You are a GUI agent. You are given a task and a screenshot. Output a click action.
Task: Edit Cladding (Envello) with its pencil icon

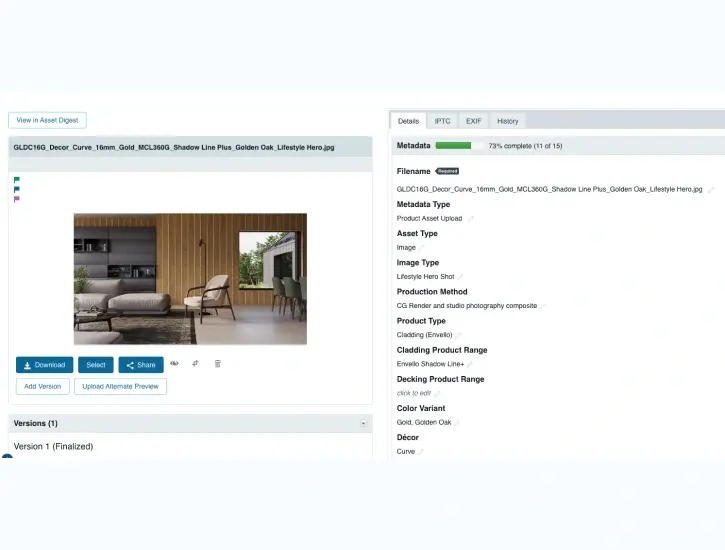click(459, 335)
